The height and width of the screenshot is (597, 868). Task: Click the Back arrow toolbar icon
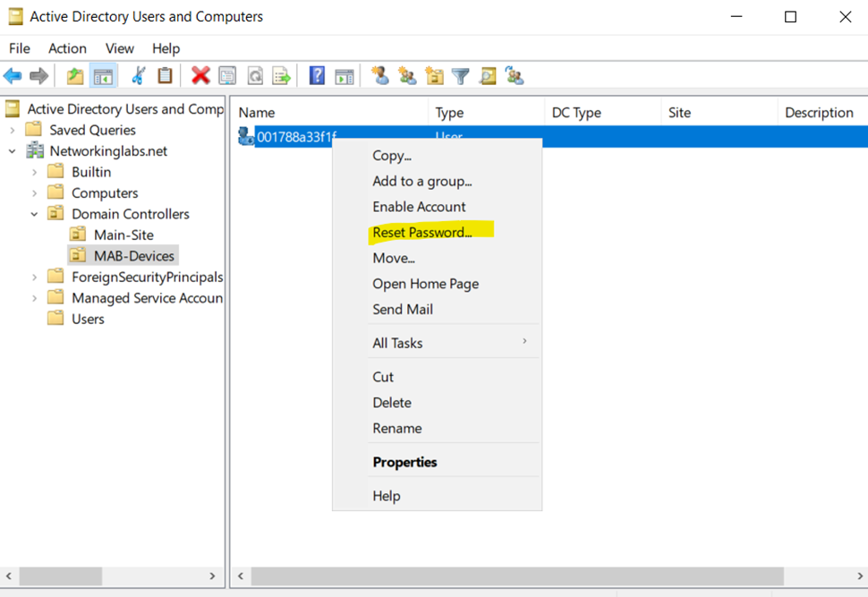click(x=13, y=76)
